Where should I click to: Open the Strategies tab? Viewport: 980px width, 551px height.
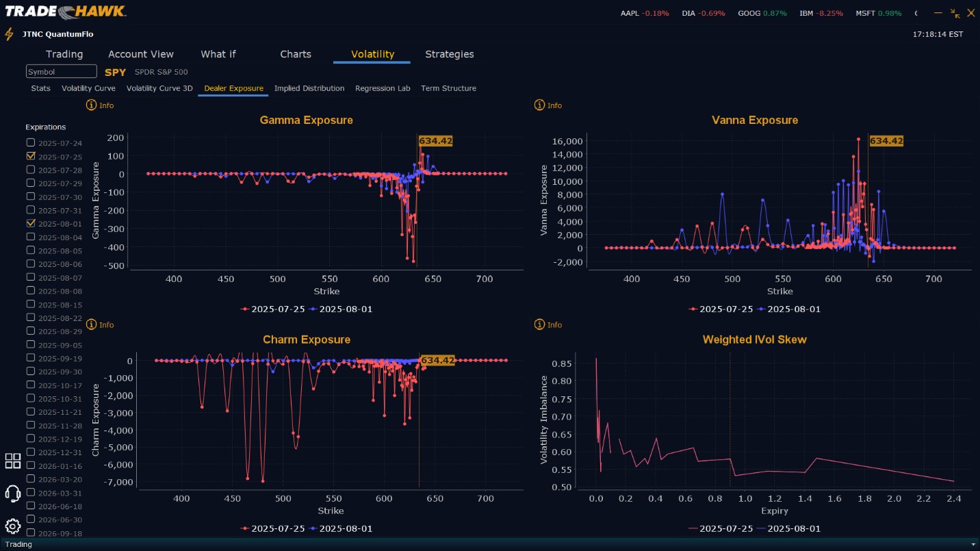(450, 54)
